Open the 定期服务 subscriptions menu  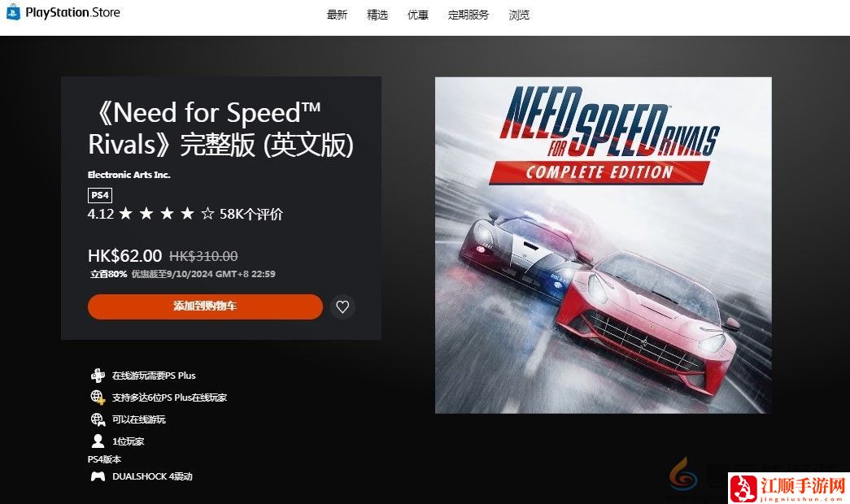point(469,15)
